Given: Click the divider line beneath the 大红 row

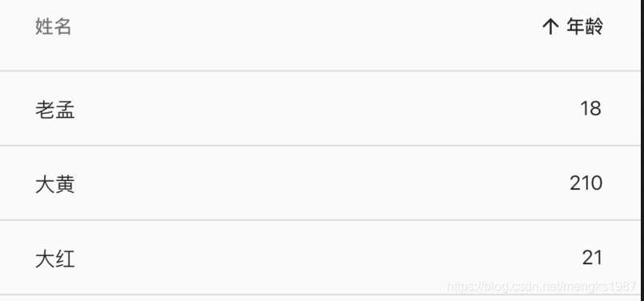Looking at the screenshot, I should (x=320, y=295).
